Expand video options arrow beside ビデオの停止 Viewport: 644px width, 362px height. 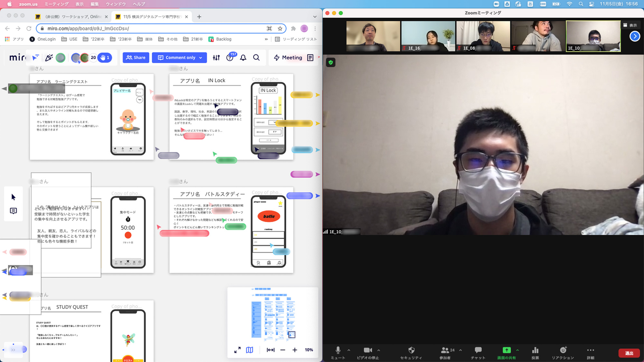378,350
